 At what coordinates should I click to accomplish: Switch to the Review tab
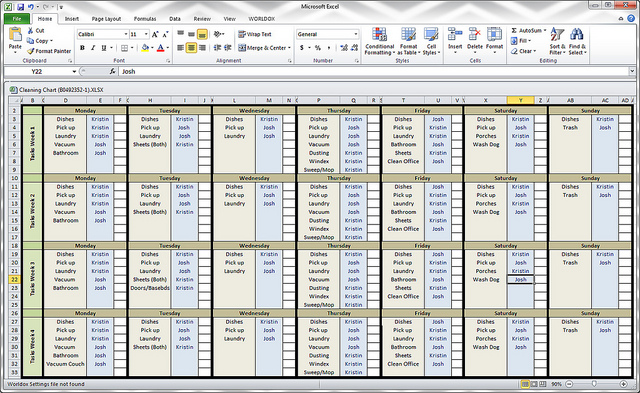(x=202, y=19)
